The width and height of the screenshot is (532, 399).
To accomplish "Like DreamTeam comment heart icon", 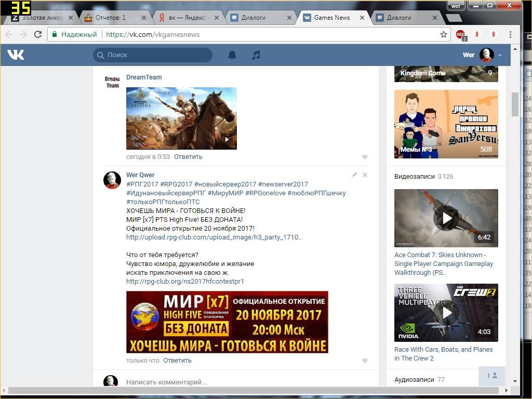I will [x=365, y=157].
